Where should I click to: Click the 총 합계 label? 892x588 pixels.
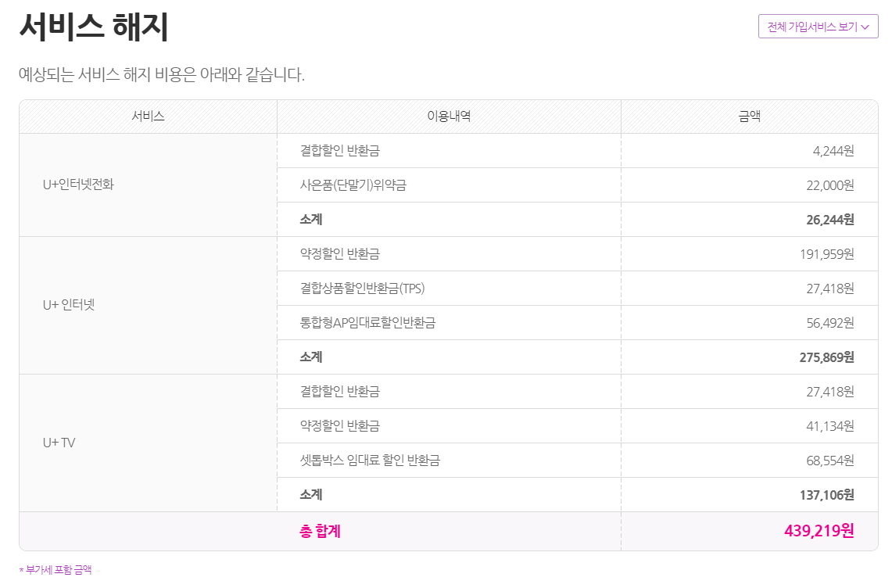pyautogui.click(x=320, y=532)
